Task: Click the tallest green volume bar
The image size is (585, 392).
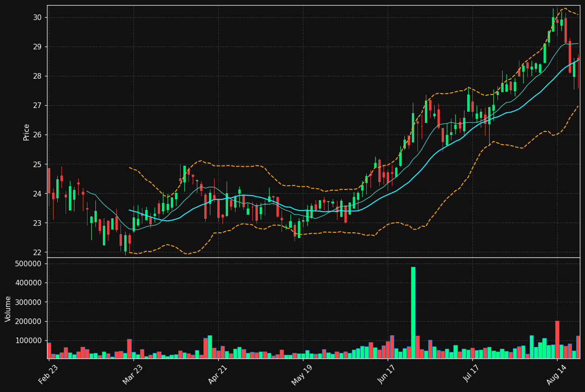Action: 413,312
